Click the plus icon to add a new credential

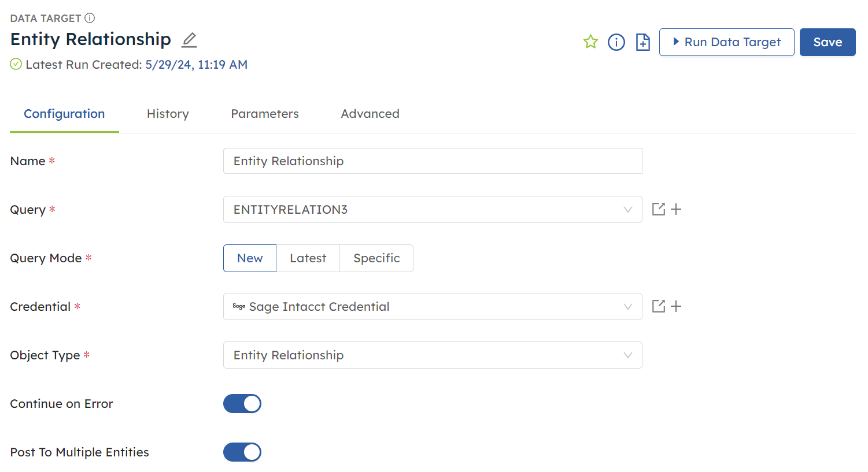(676, 306)
